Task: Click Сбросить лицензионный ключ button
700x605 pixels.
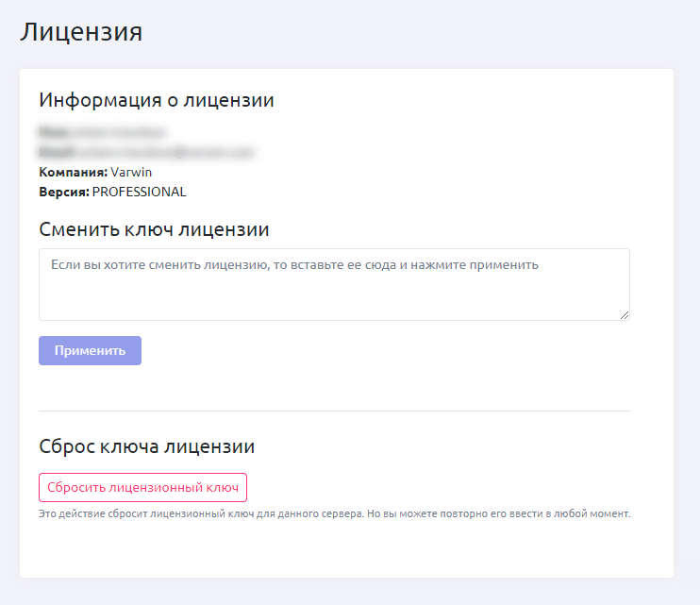Action: (142, 487)
